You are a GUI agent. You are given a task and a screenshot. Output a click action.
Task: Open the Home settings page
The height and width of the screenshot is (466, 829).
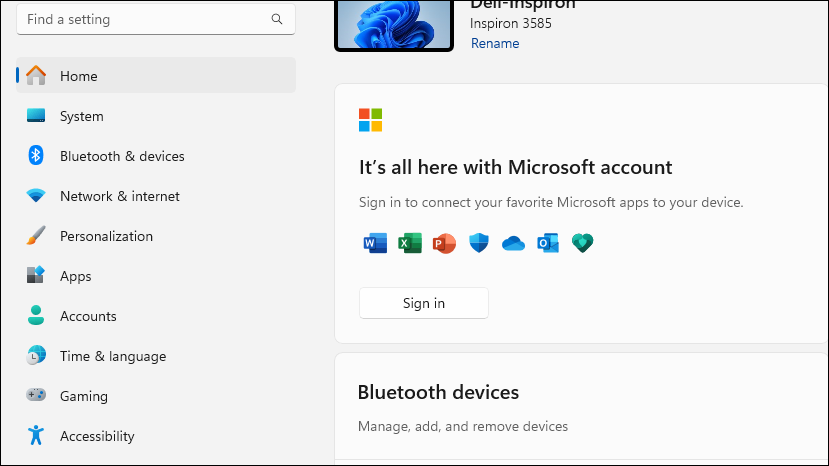[156, 76]
